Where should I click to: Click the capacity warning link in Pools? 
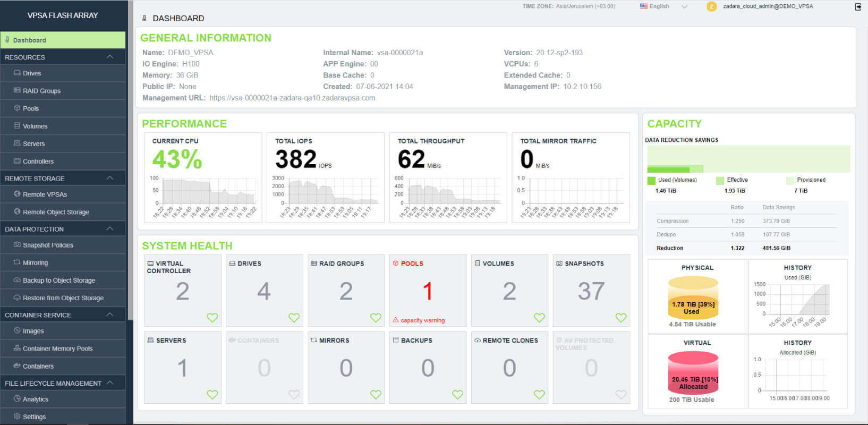coord(423,320)
